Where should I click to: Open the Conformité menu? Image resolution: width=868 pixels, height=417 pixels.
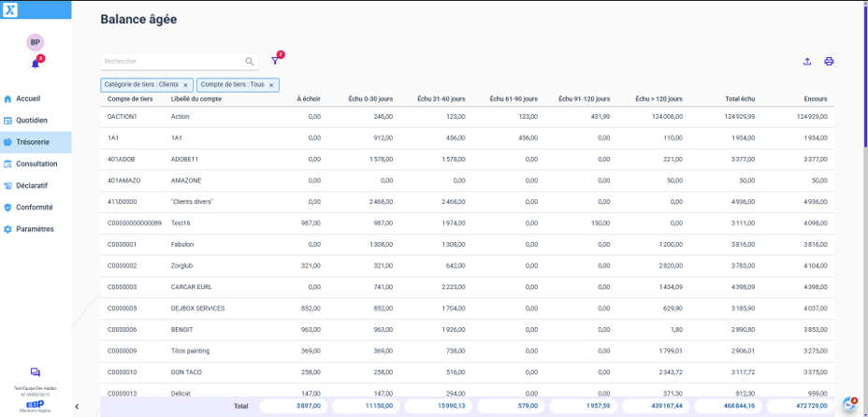coord(36,208)
